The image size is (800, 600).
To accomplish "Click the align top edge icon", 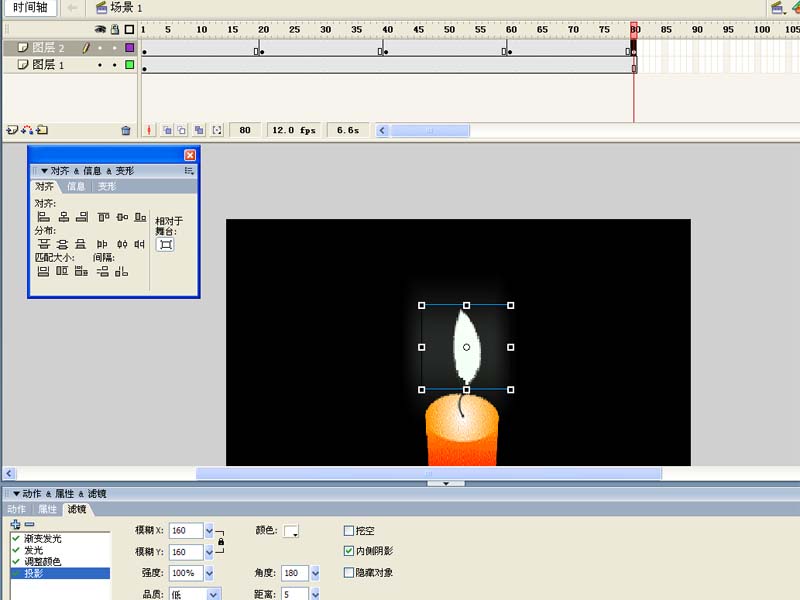I will coord(104,217).
